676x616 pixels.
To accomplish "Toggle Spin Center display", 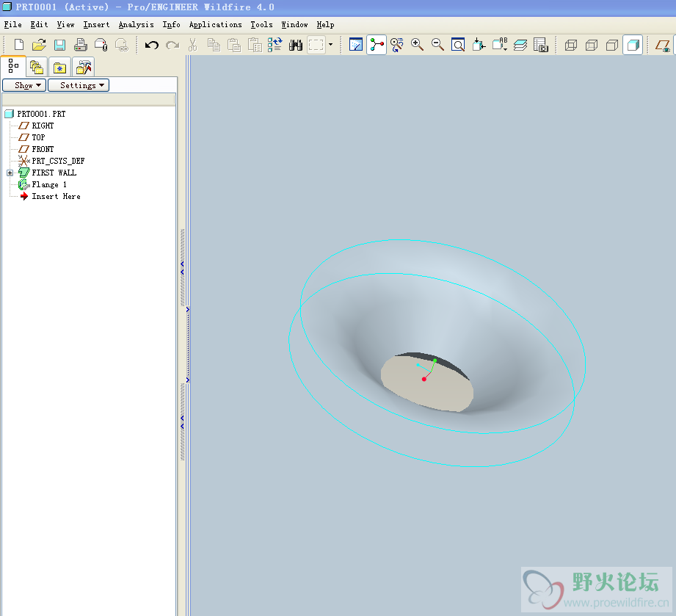I will click(x=377, y=45).
